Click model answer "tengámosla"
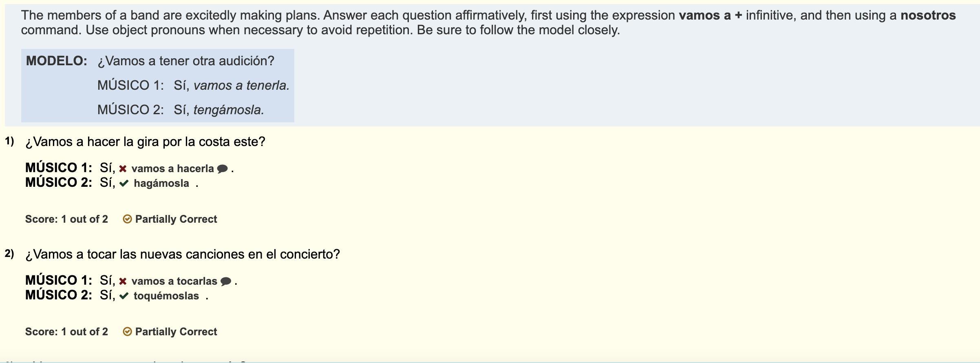This screenshot has height=363, width=980. 228,110
